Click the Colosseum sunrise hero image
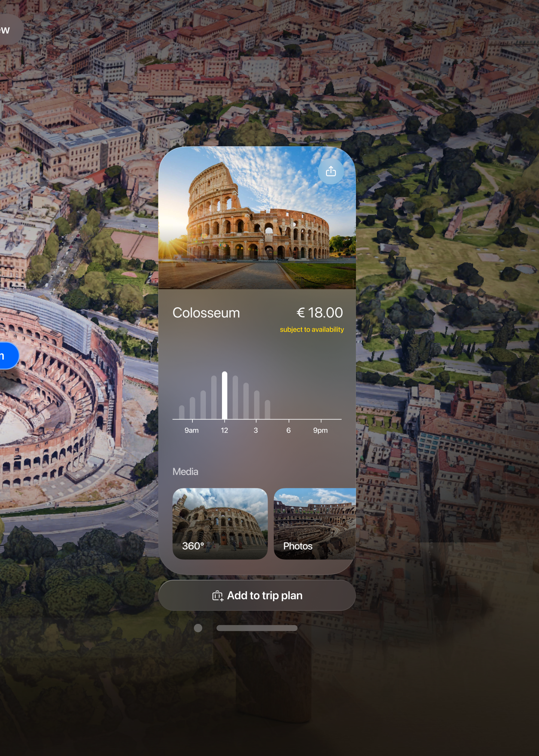 [257, 218]
